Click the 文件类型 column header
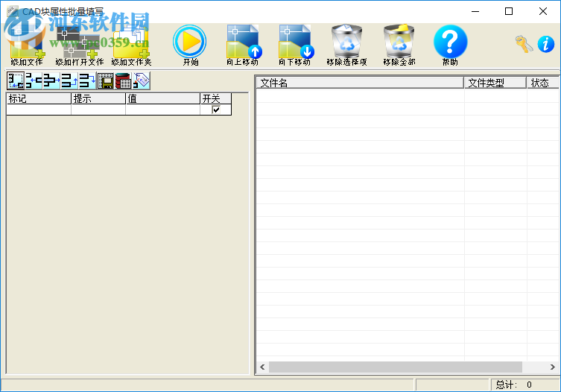Screen dimensions: 561x392 pyautogui.click(x=495, y=83)
